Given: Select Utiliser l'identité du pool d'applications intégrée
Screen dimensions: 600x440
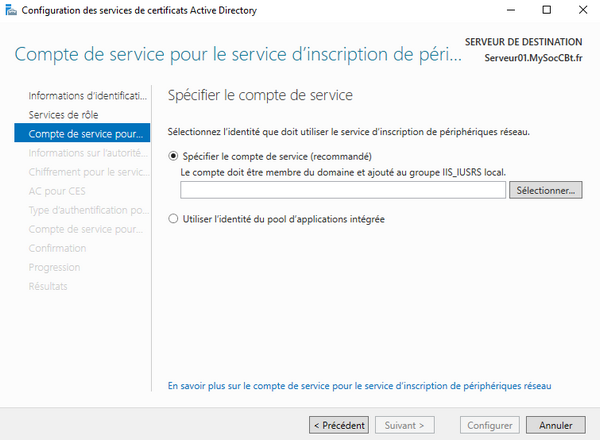Looking at the screenshot, I should (x=174, y=218).
